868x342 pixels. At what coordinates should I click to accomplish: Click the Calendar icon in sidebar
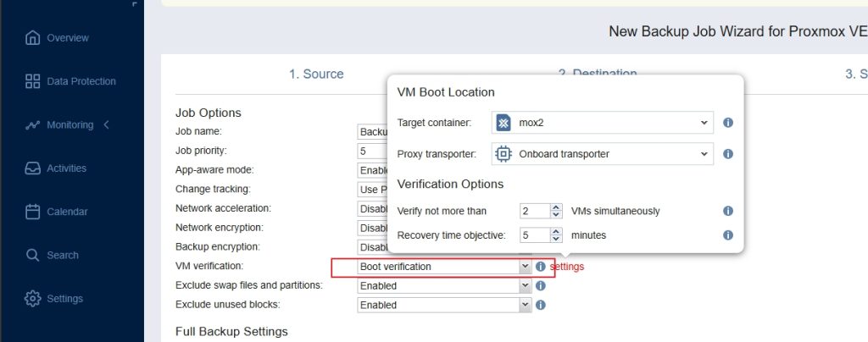pyautogui.click(x=33, y=212)
